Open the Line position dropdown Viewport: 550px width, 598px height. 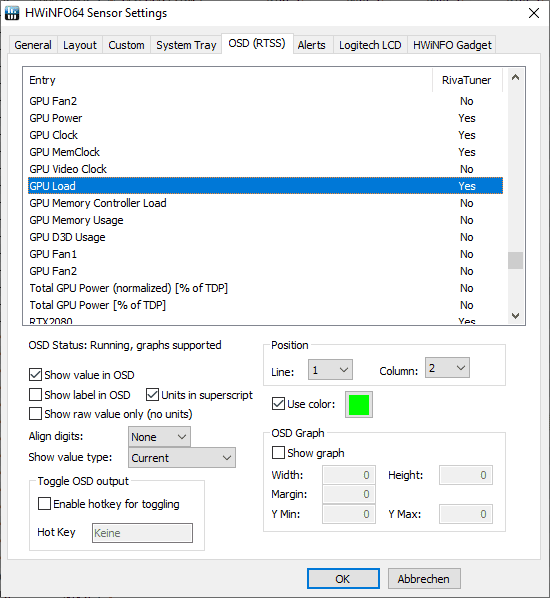tap(330, 370)
